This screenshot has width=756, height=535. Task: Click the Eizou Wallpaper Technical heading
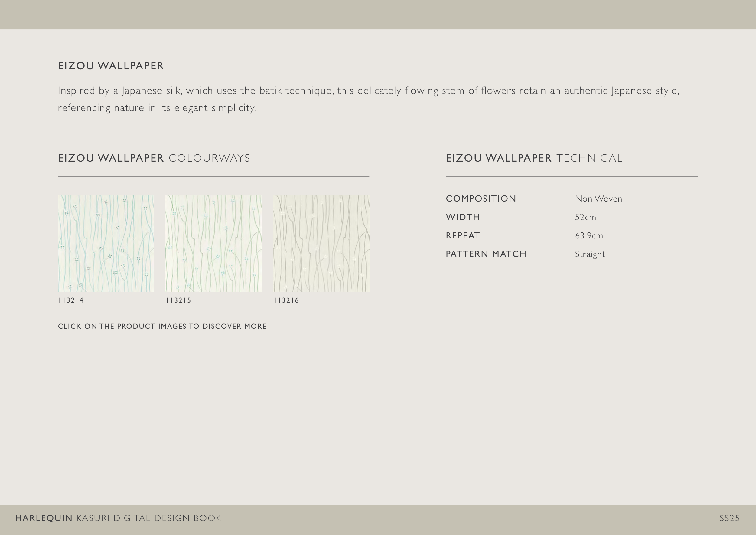point(534,158)
